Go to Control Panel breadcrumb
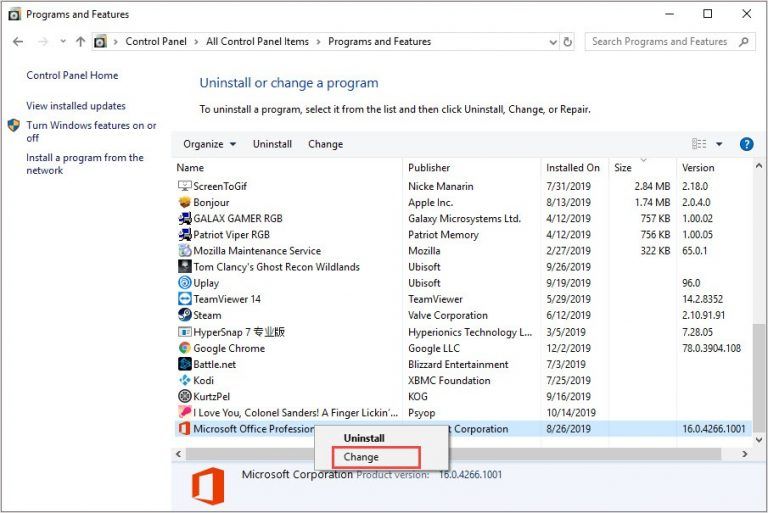Image resolution: width=768 pixels, height=513 pixels. coord(156,42)
